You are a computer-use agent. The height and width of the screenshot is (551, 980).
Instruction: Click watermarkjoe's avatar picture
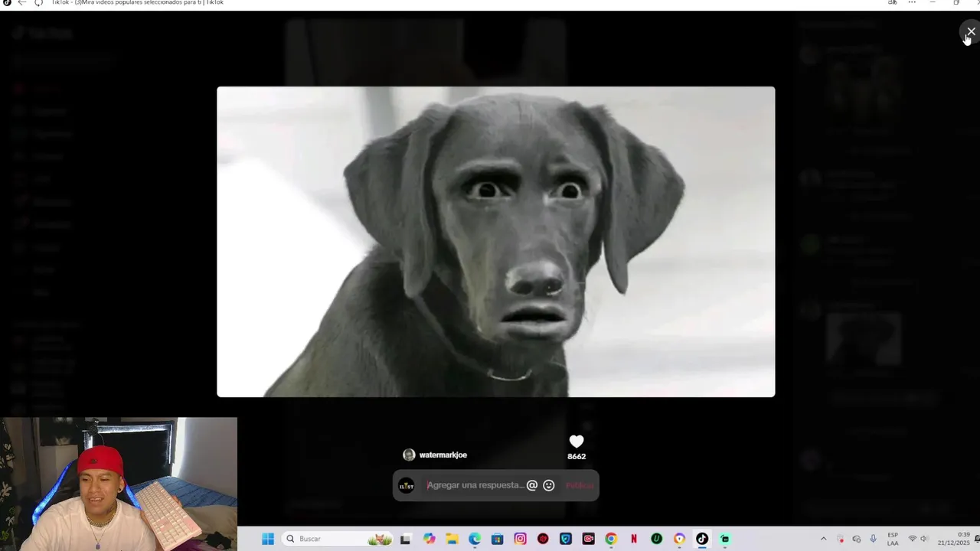click(409, 455)
